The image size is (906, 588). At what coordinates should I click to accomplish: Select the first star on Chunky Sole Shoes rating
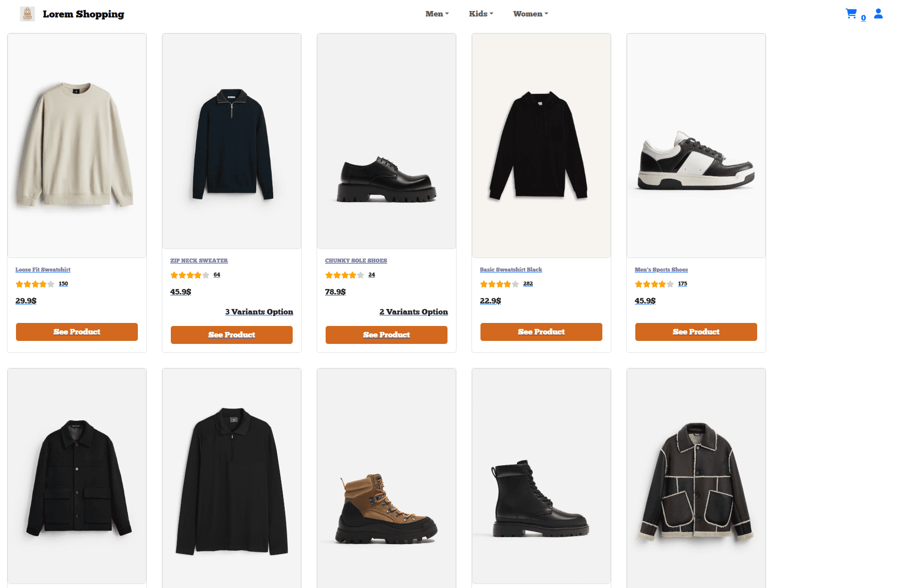pos(328,275)
